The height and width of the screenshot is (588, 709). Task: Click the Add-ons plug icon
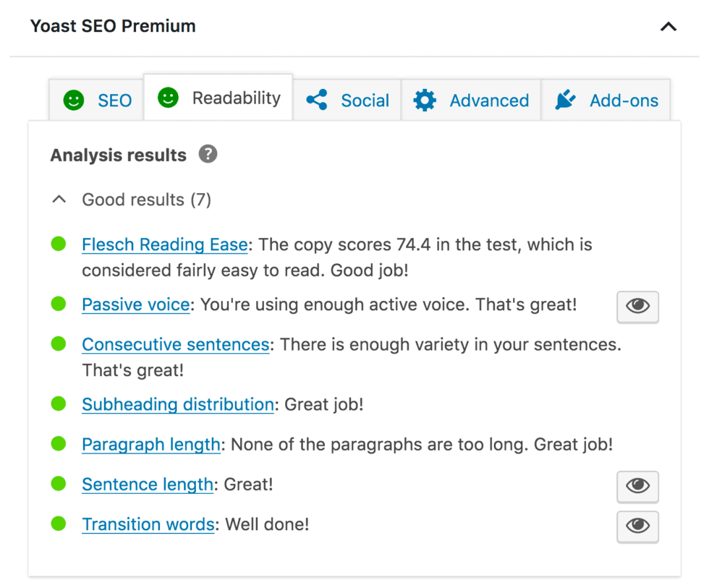click(565, 99)
